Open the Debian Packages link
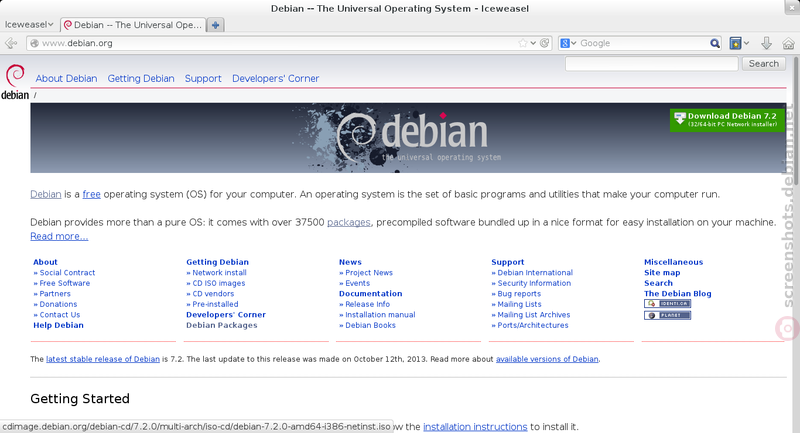Image resolution: width=800 pixels, height=433 pixels. 221,325
